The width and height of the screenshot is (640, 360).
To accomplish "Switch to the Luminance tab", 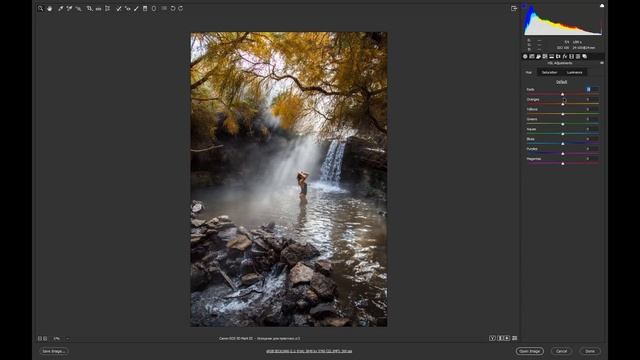I will pyautogui.click(x=574, y=72).
